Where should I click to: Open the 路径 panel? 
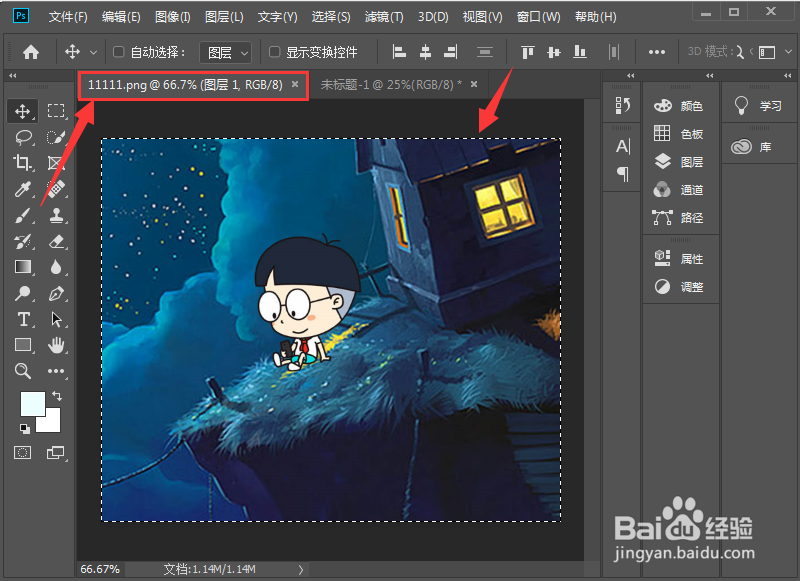point(680,218)
